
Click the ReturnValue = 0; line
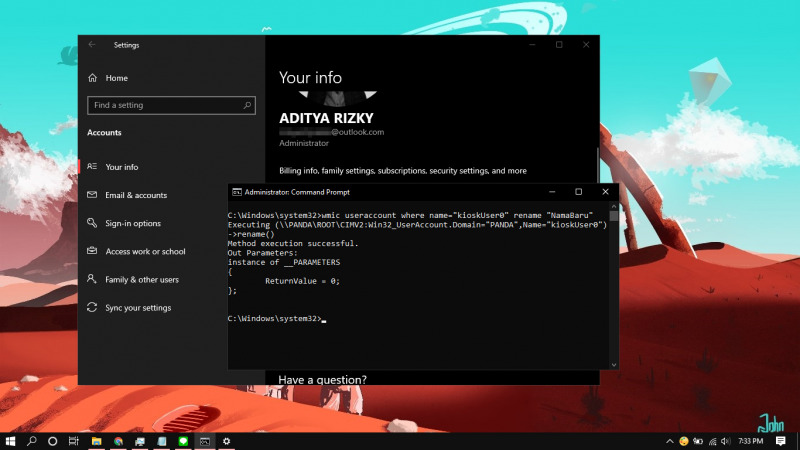[302, 281]
